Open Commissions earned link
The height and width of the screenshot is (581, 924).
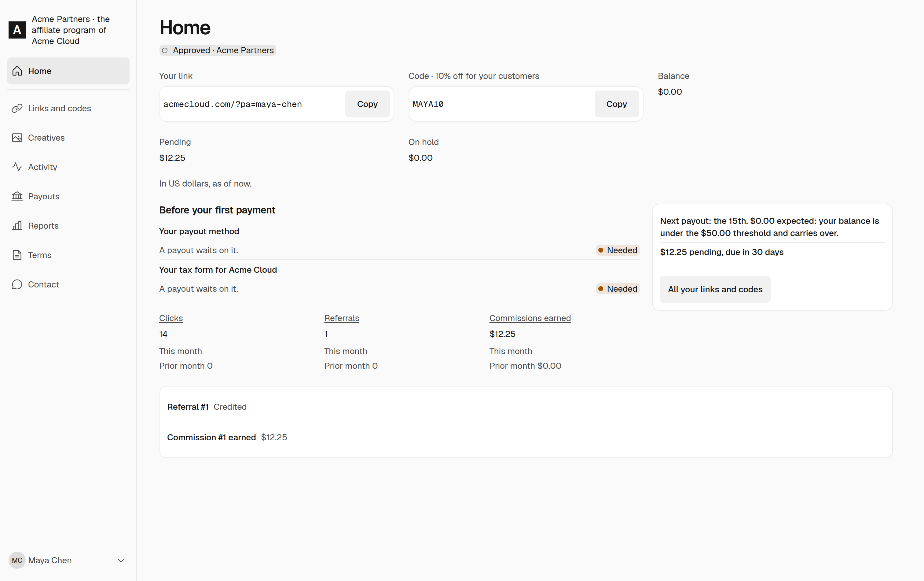click(x=530, y=318)
